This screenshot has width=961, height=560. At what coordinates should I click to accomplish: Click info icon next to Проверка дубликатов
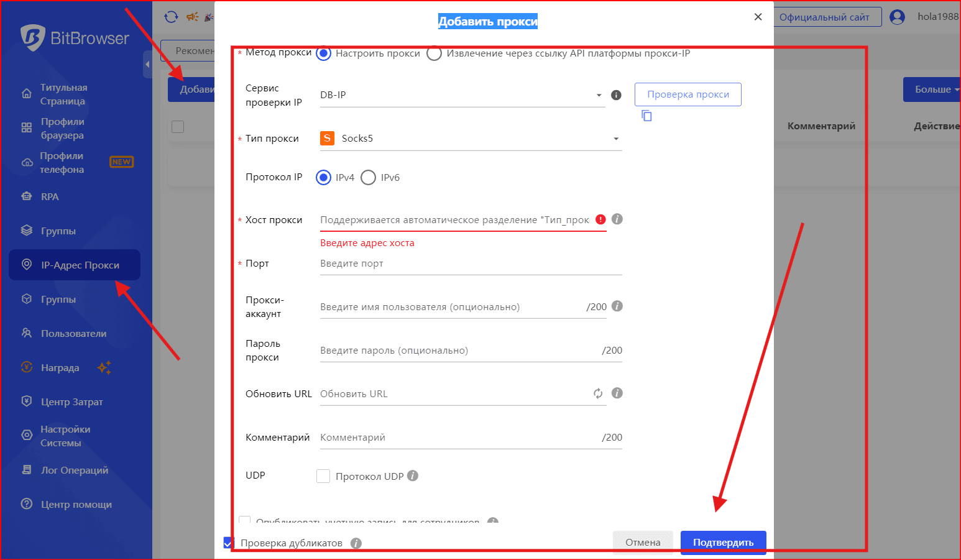[x=356, y=543]
